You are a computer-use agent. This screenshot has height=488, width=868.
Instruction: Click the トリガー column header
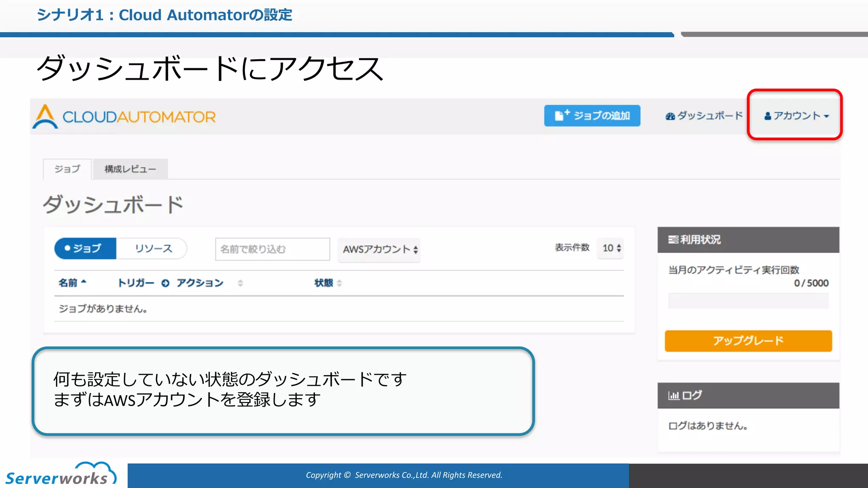coord(136,283)
